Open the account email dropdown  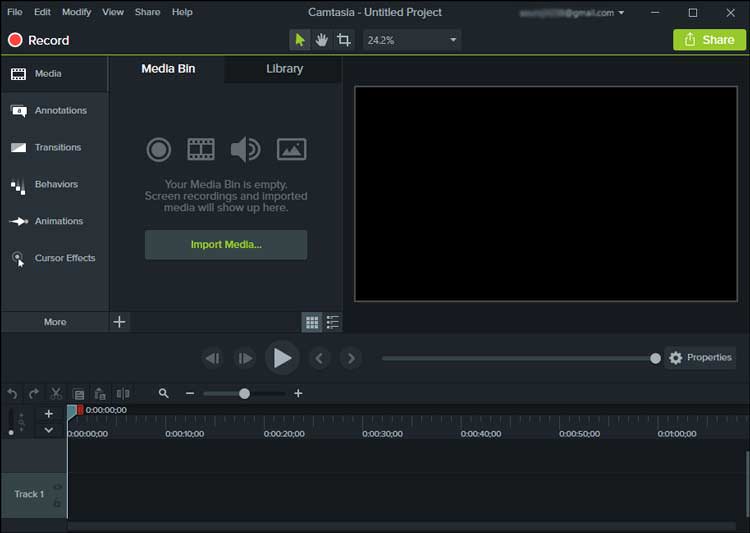pyautogui.click(x=572, y=13)
